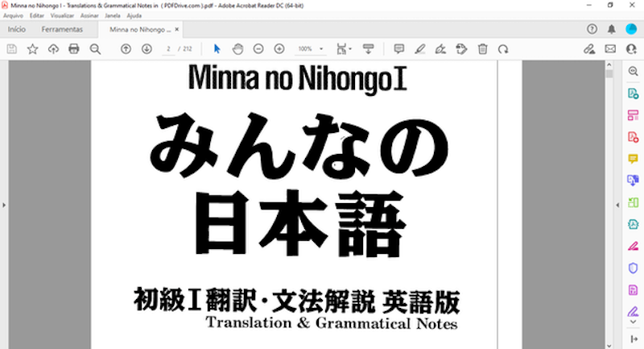Open Export PDF tool in sidebar
644x349 pixels.
tap(633, 93)
